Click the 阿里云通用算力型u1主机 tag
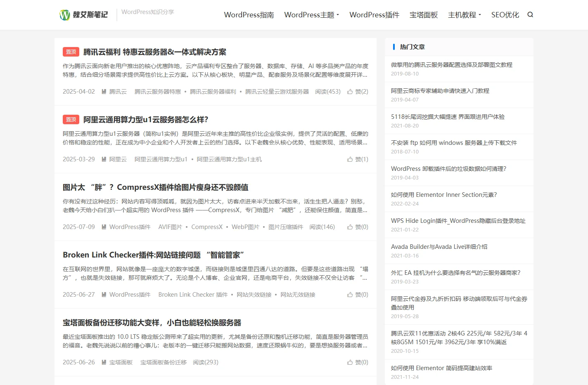588x385 pixels. pyautogui.click(x=229, y=159)
